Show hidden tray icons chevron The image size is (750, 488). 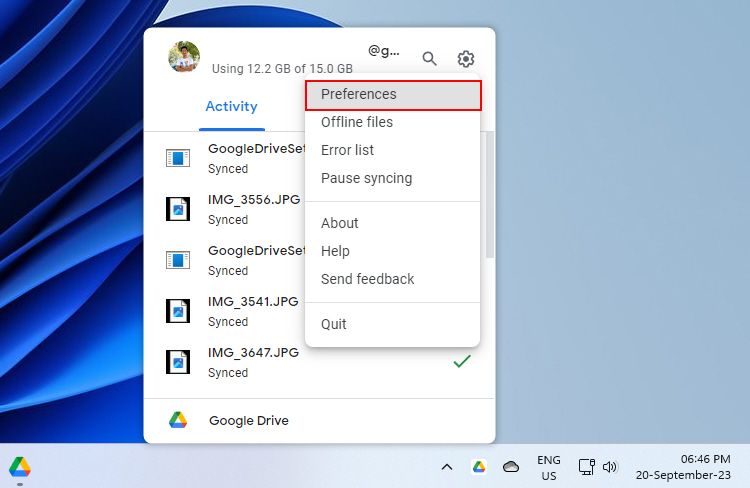point(447,467)
